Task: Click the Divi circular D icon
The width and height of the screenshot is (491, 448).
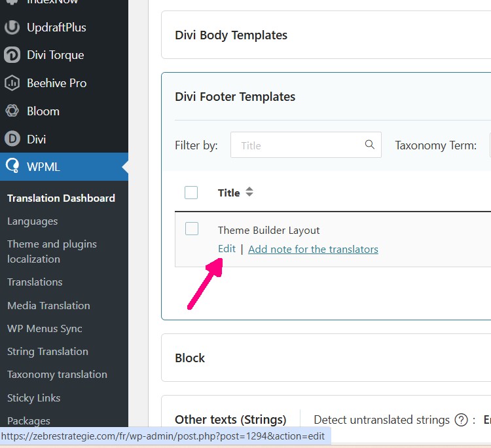Action: [x=12, y=139]
